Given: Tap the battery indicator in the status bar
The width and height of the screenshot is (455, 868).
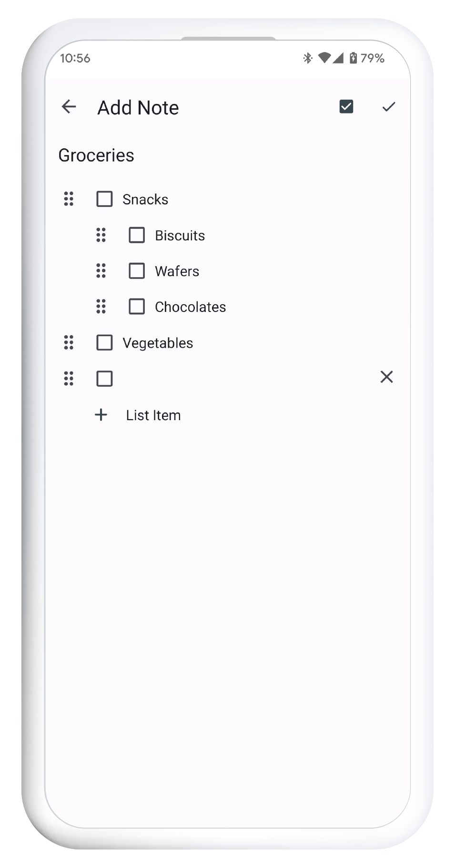Looking at the screenshot, I should click(353, 58).
